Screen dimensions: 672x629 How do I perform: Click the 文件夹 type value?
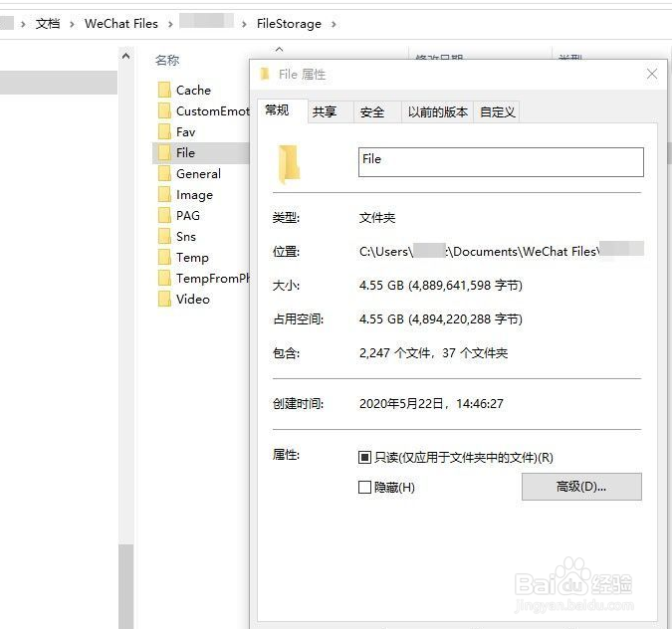pos(377,218)
